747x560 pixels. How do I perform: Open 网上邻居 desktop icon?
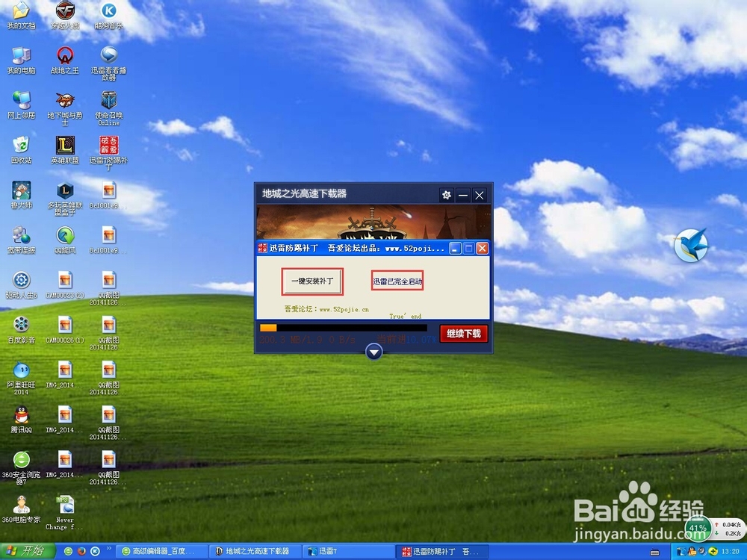(21, 105)
